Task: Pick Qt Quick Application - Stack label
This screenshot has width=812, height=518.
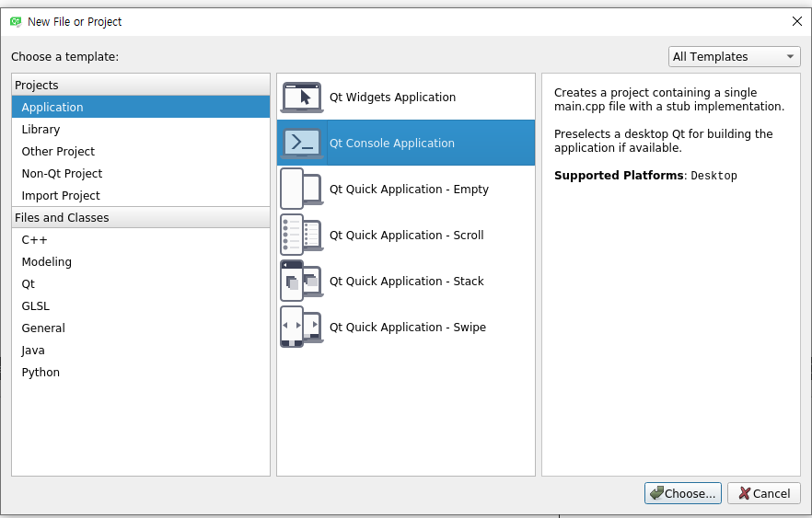Action: 407,282
